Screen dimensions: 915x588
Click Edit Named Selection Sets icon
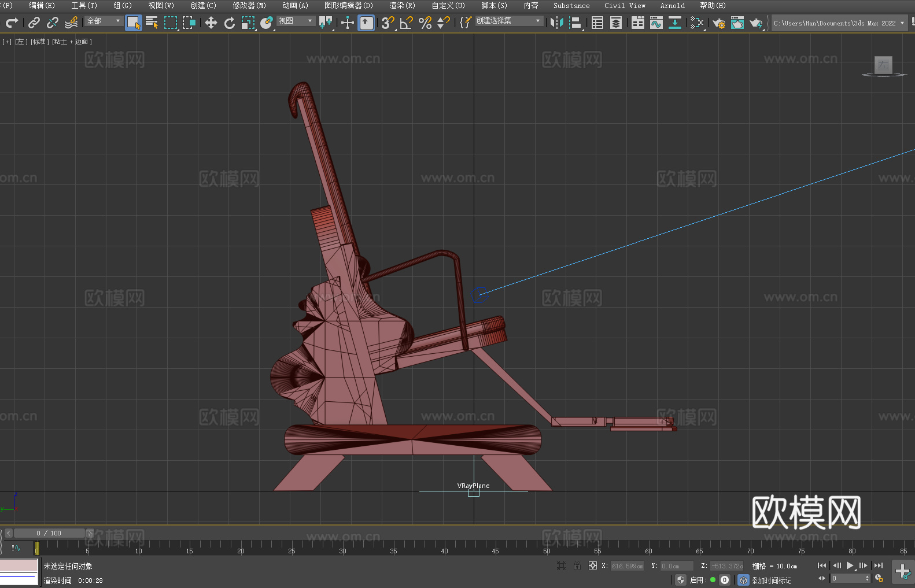(x=466, y=23)
